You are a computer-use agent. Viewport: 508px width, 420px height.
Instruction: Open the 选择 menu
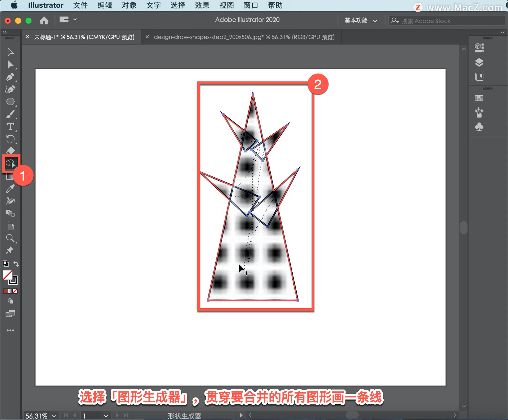pyautogui.click(x=178, y=5)
